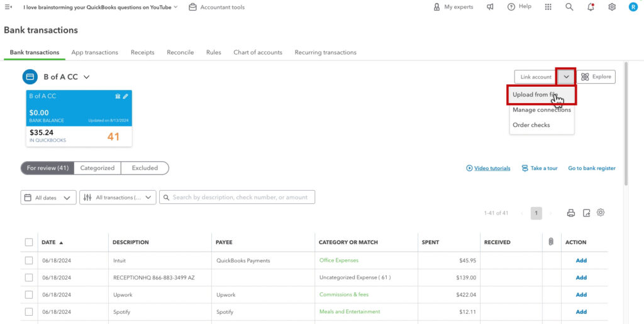Open the Receipts tab
The width and height of the screenshot is (644, 324).
pos(143,53)
